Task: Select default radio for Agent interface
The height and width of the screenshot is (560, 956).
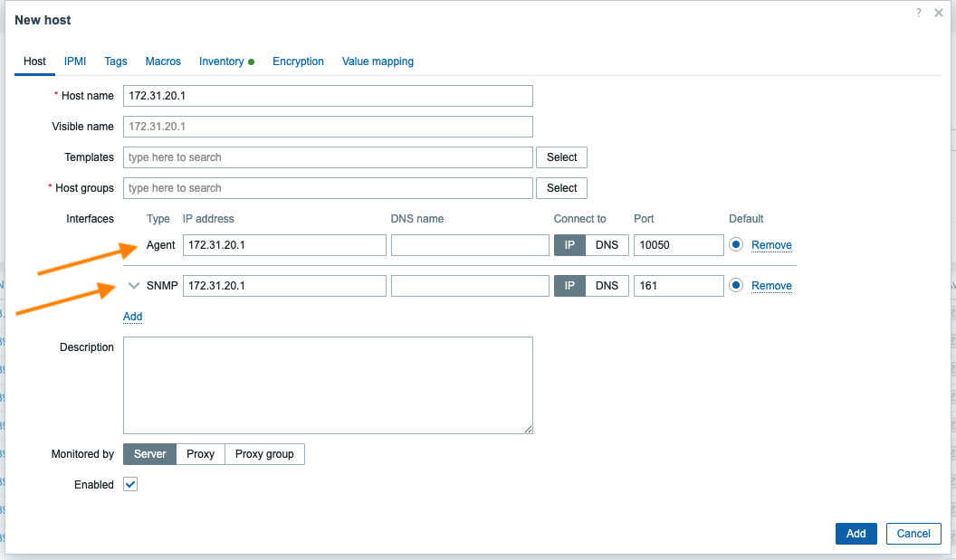Action: point(736,245)
